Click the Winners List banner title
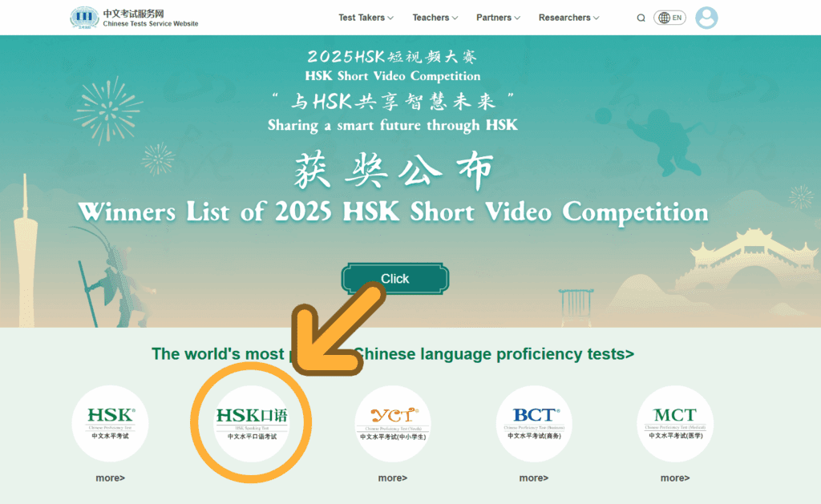This screenshot has width=821, height=504. tap(393, 212)
